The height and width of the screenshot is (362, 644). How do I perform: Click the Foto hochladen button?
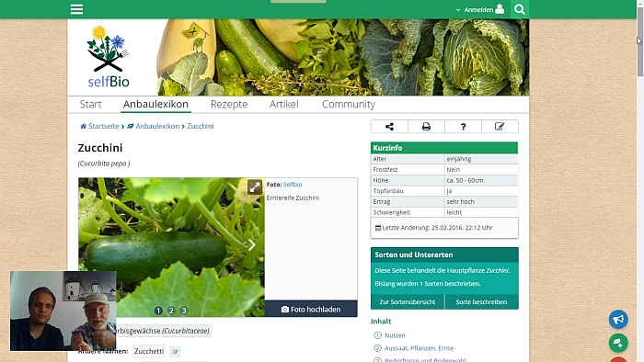pos(311,309)
